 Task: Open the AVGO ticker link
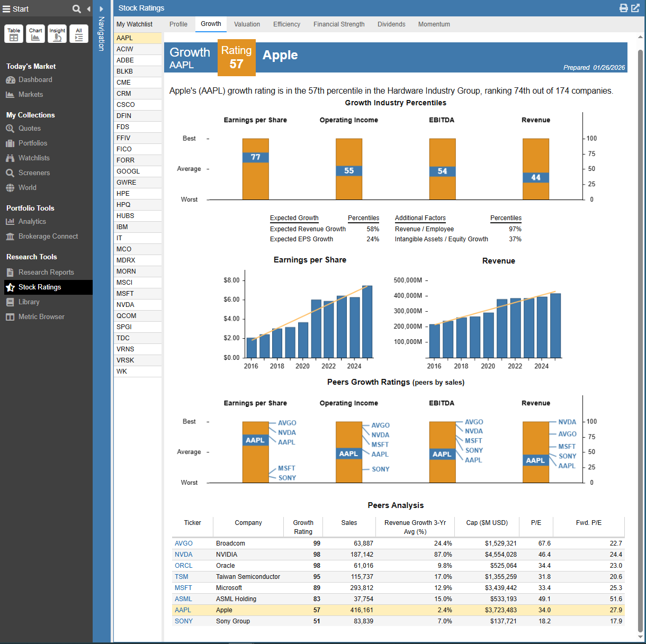pos(184,543)
